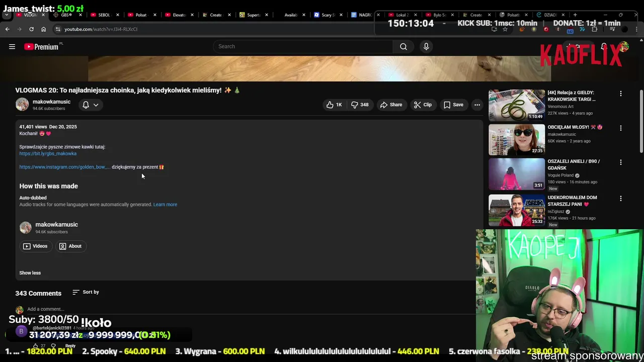Open a new browser tab

tap(575, 15)
